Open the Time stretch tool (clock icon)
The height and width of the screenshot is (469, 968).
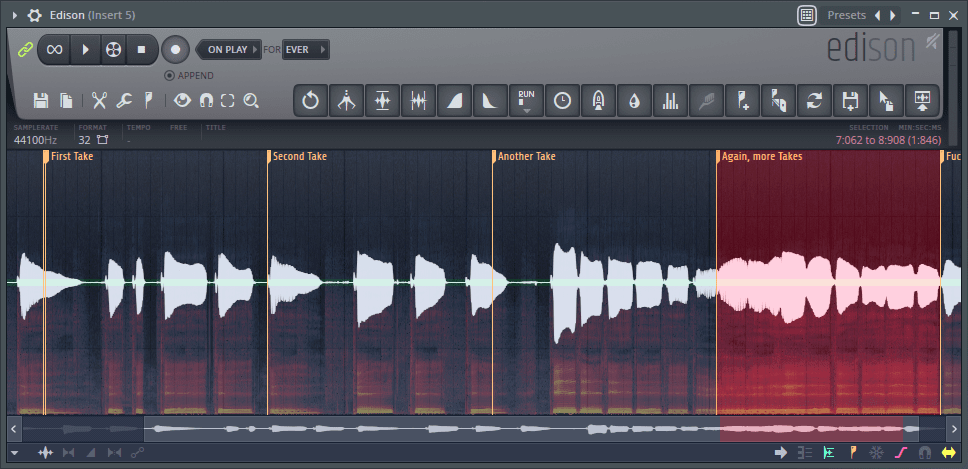coord(563,100)
